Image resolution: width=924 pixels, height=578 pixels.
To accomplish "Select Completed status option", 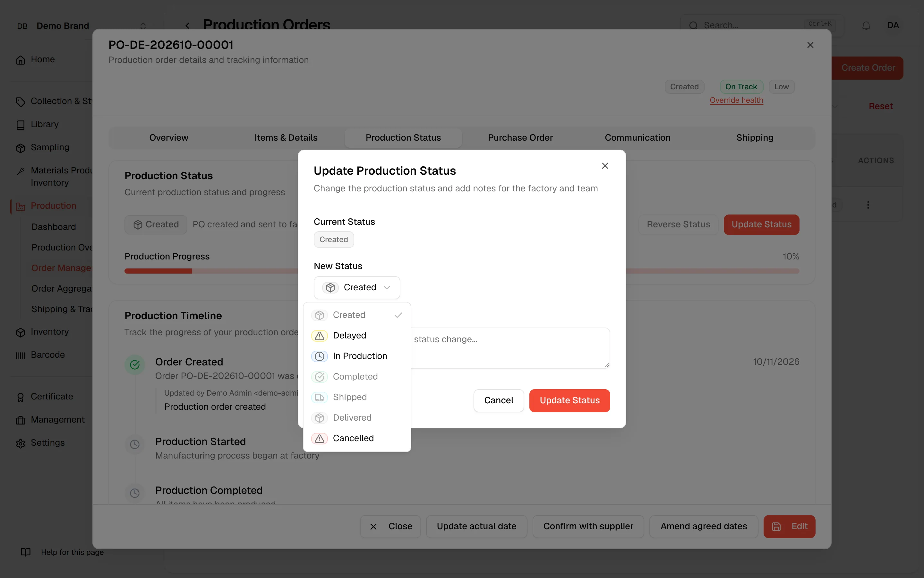I will coord(357,377).
